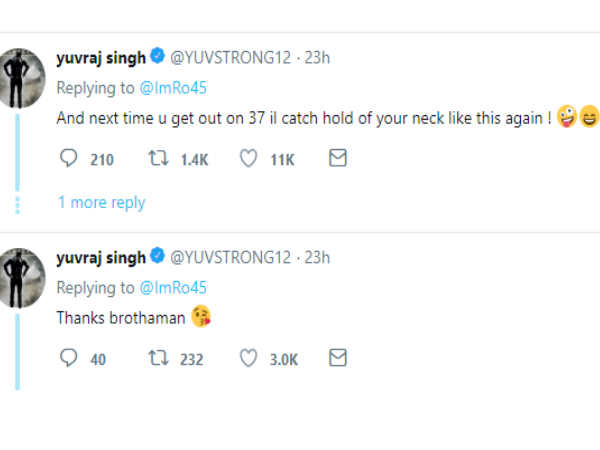Open yuvraj singh profile from second tweet

pos(100,257)
